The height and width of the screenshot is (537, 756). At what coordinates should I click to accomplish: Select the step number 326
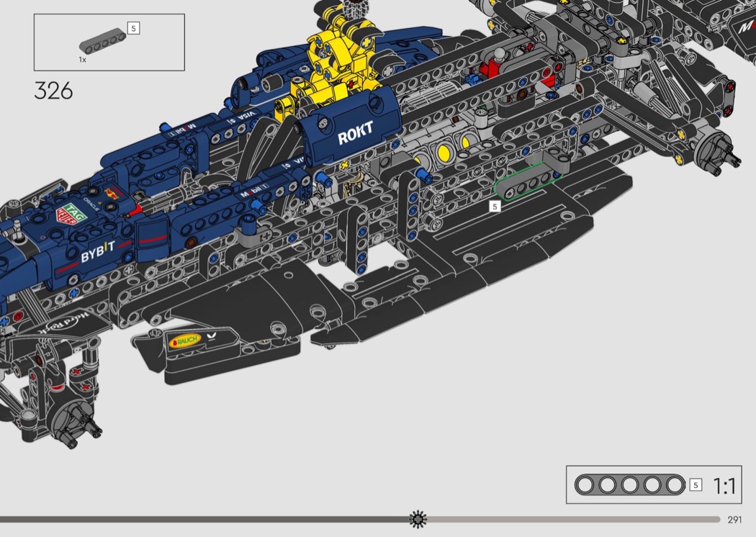pyautogui.click(x=53, y=91)
